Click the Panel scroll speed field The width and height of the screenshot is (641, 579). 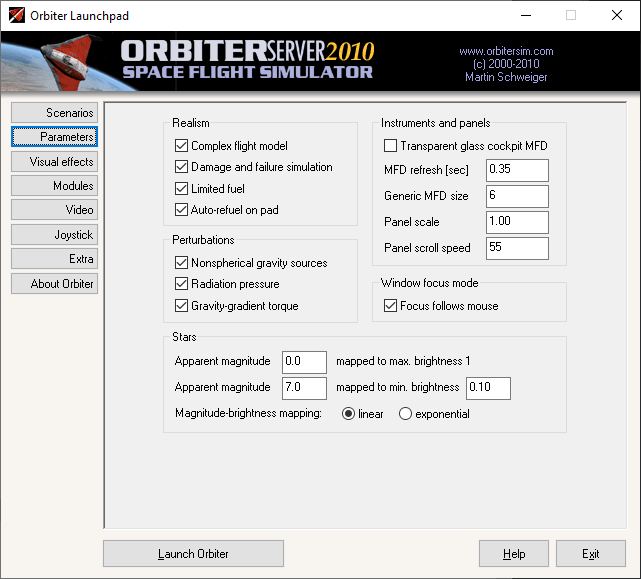point(517,248)
